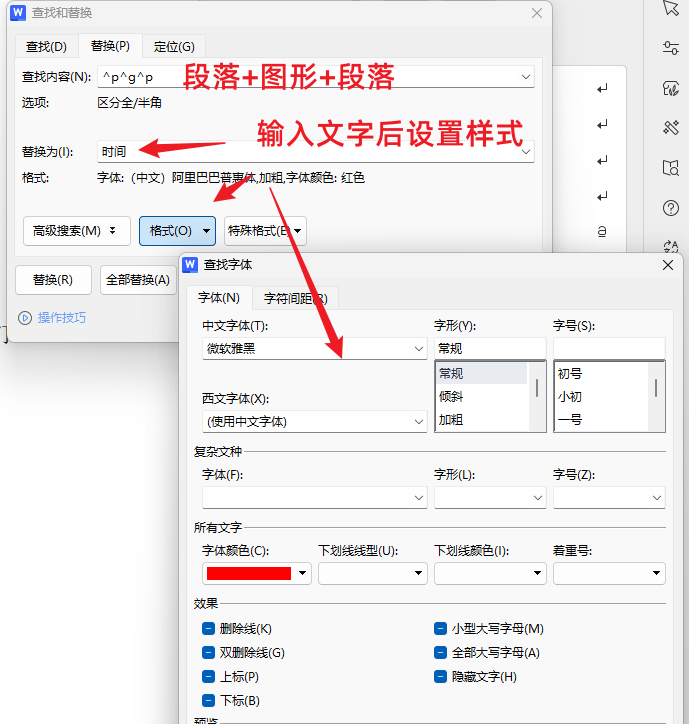Click the red 字体颜色 swatch
The height and width of the screenshot is (724, 689).
point(249,573)
